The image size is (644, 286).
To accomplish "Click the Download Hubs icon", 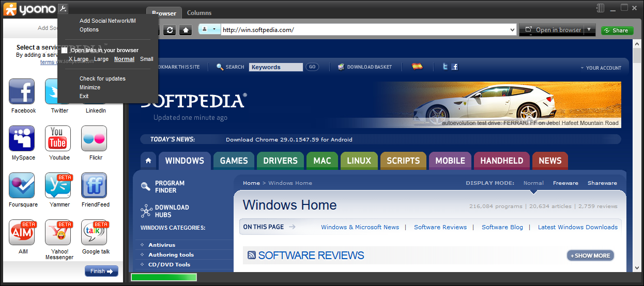I will [x=146, y=211].
